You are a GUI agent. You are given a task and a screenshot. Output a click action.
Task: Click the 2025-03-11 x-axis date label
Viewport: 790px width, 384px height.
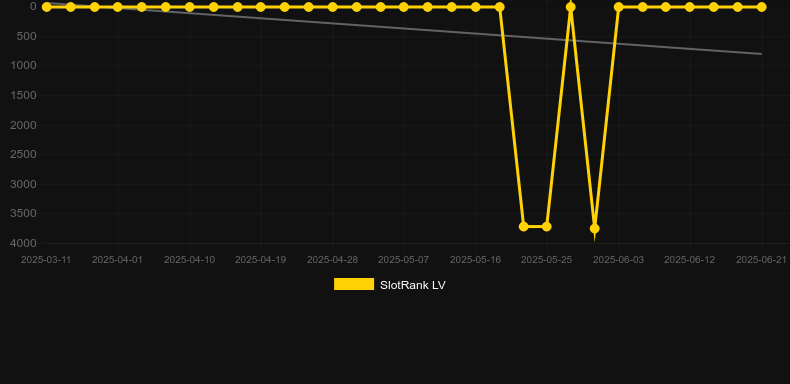pyautogui.click(x=46, y=260)
